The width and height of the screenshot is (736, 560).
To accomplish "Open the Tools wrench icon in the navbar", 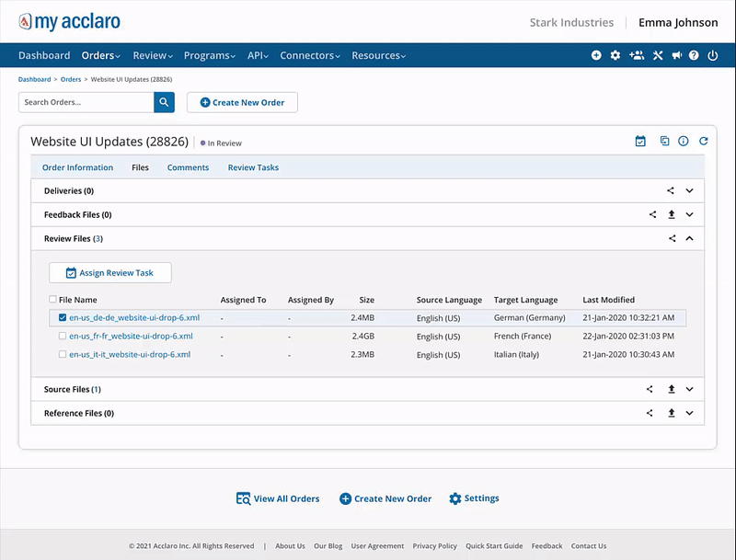I will click(657, 55).
